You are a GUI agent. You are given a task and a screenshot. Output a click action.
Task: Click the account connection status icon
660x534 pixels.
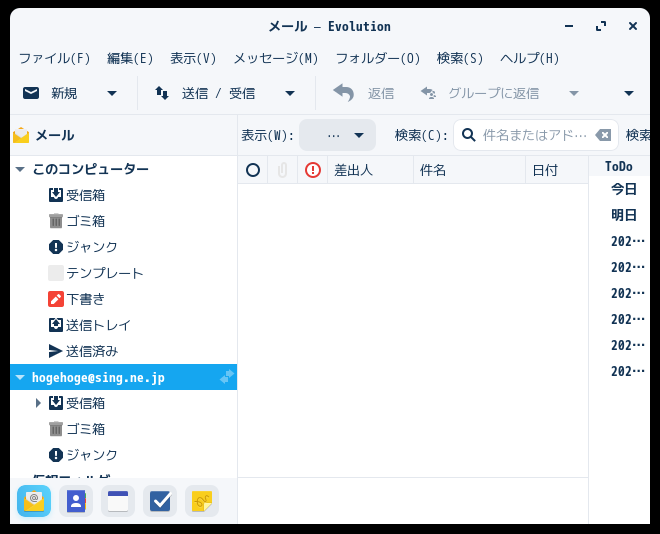pos(227,377)
